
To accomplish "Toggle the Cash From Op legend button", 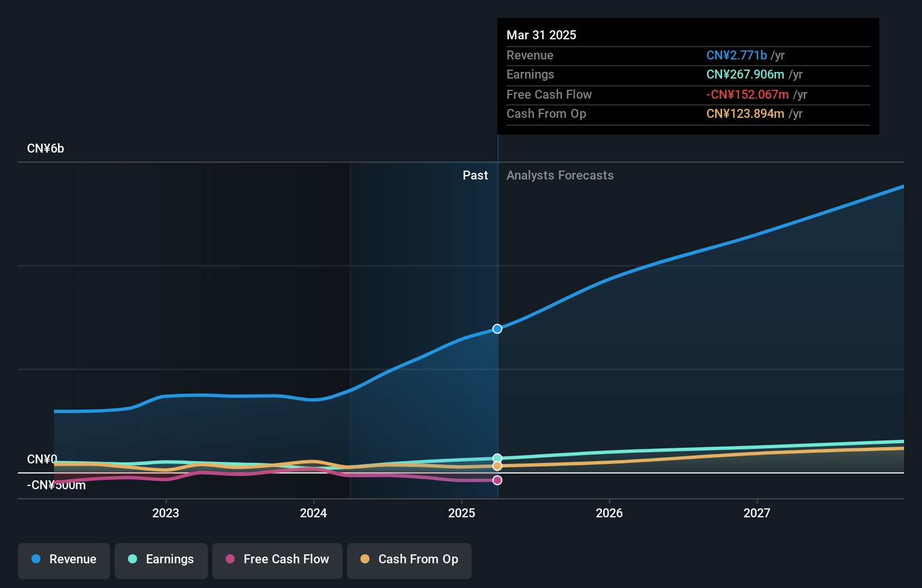I will (x=409, y=561).
